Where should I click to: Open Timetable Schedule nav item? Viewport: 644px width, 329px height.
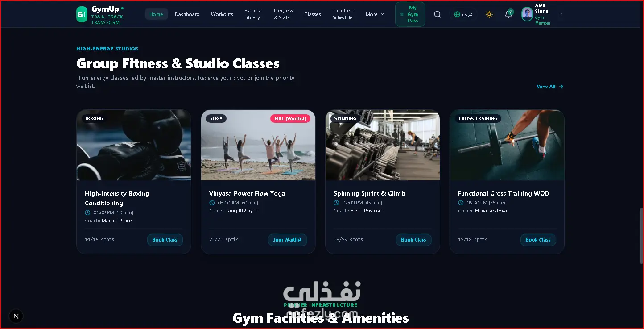coord(344,14)
